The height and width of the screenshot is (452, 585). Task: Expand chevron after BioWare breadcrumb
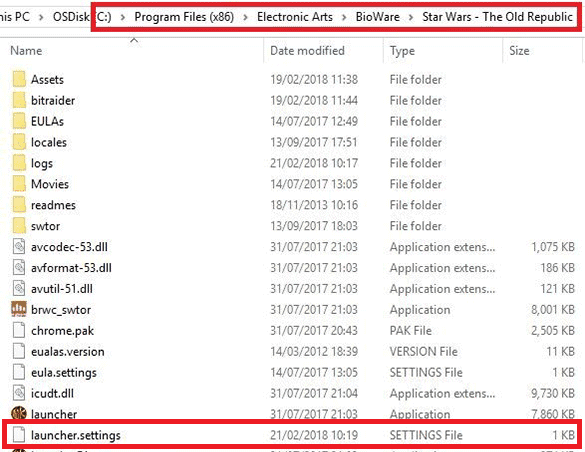pyautogui.click(x=411, y=17)
